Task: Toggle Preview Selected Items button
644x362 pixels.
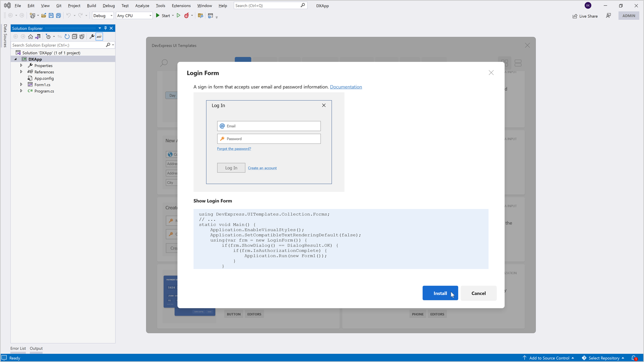Action: [x=99, y=37]
